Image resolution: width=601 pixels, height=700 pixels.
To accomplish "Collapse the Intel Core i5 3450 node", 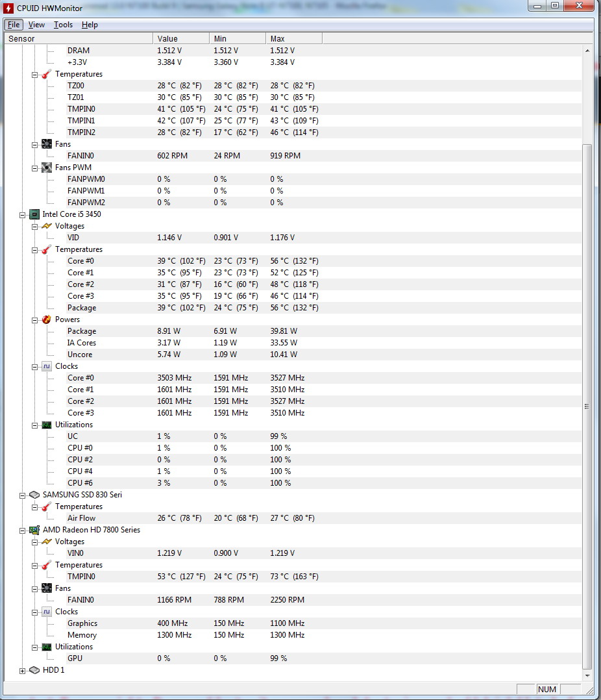I will pos(22,215).
